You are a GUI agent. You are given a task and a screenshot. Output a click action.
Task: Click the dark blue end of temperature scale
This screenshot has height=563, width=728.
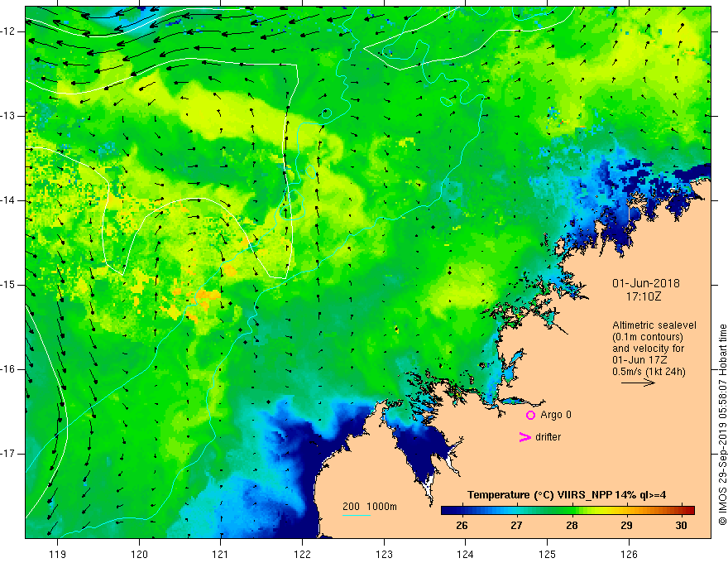point(445,510)
